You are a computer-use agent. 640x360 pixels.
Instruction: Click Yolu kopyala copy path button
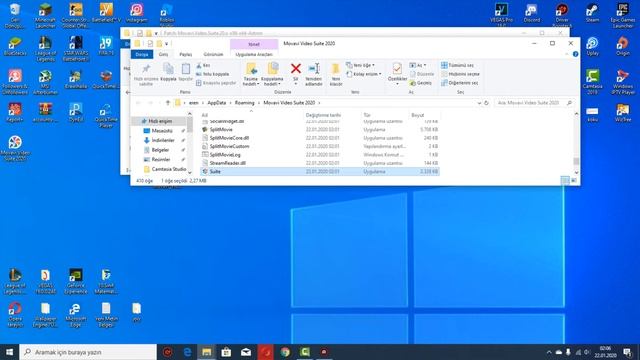(x=213, y=74)
